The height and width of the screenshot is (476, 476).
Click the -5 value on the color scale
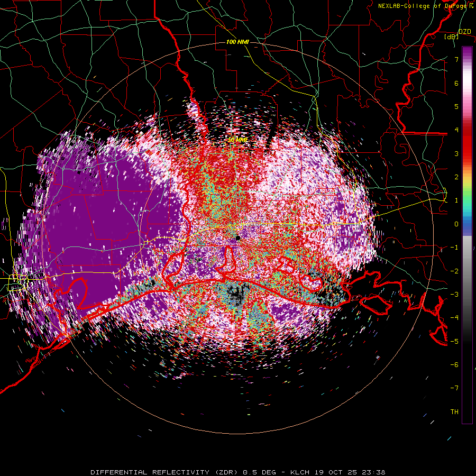coord(454,342)
